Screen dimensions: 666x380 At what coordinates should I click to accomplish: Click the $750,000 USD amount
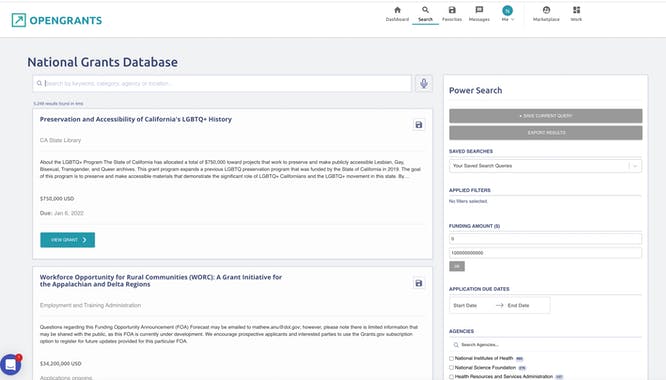pos(57,199)
